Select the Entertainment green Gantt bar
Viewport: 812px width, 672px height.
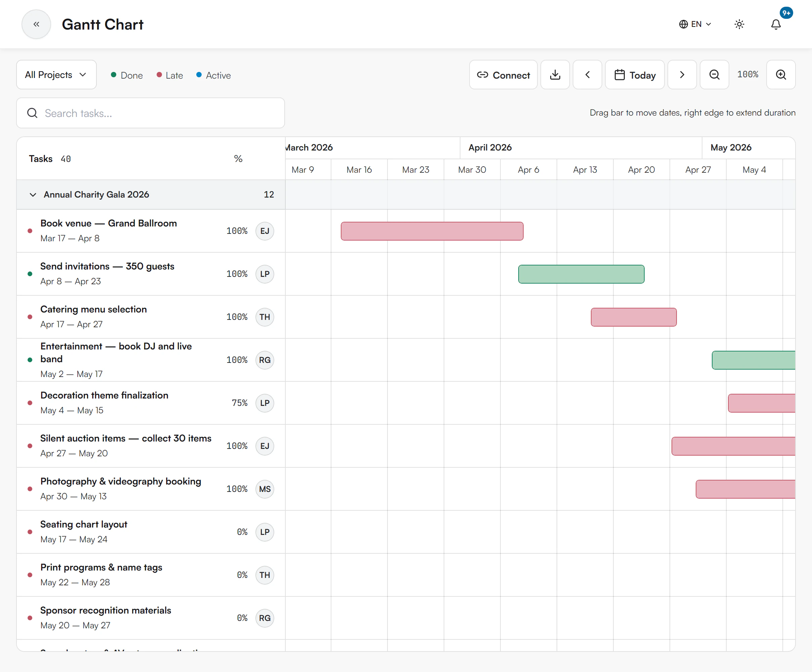753,360
